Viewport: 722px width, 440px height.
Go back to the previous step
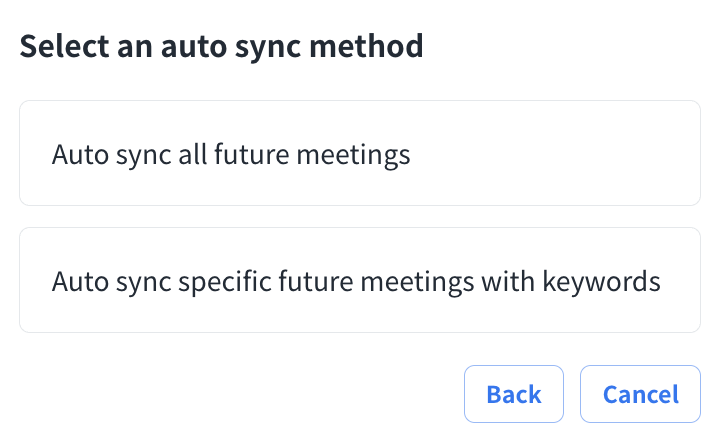coord(513,394)
